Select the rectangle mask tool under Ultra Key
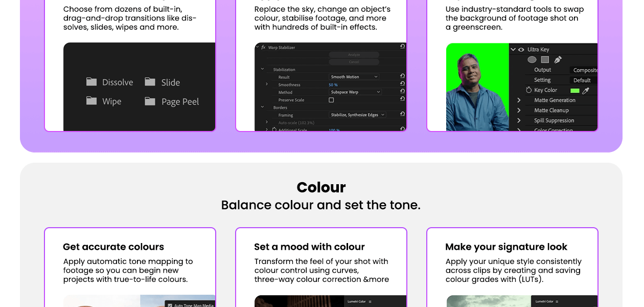 pyautogui.click(x=545, y=59)
